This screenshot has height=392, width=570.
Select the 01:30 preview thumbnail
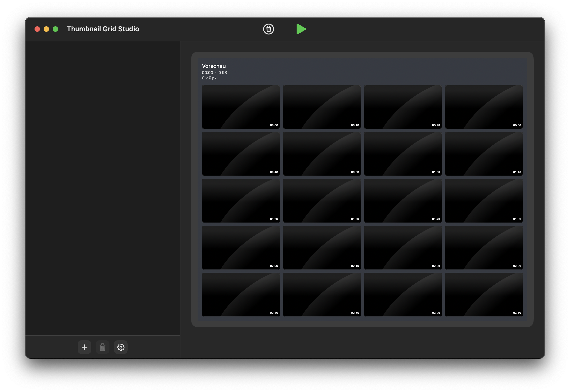coord(321,201)
